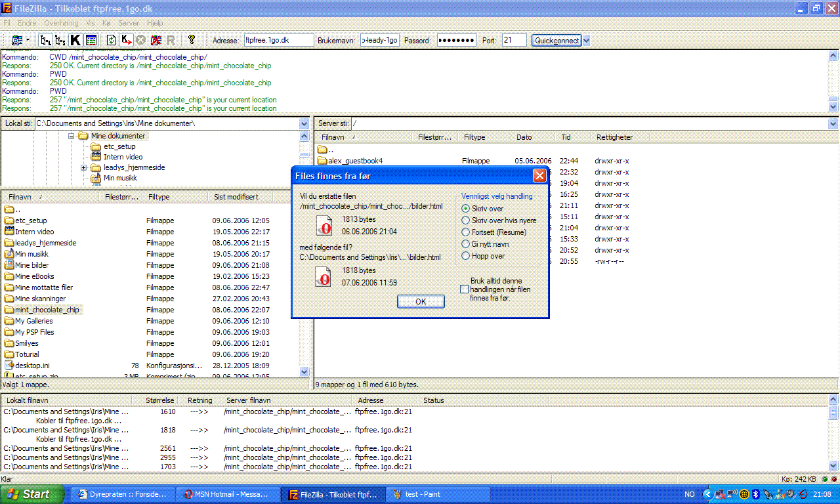Choose the 'Fortsett (Resume)' radio button
Viewport: 840px width, 504px height.
(x=466, y=232)
